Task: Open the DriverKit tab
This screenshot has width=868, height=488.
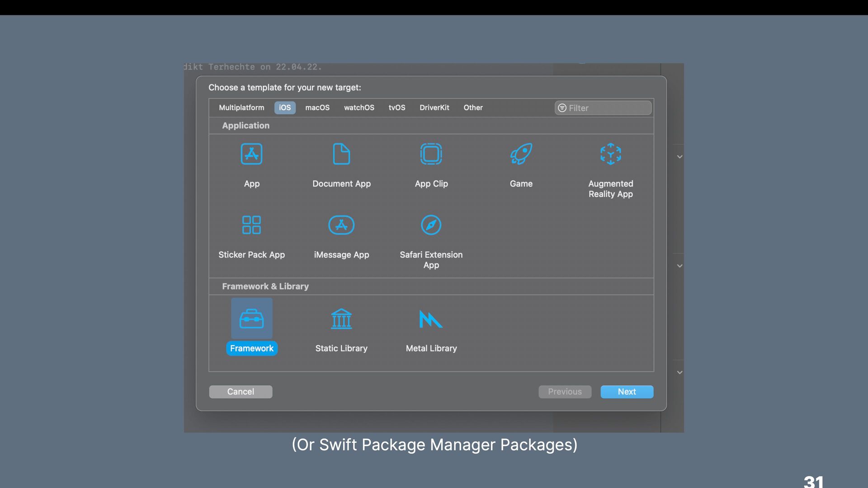Action: point(434,108)
